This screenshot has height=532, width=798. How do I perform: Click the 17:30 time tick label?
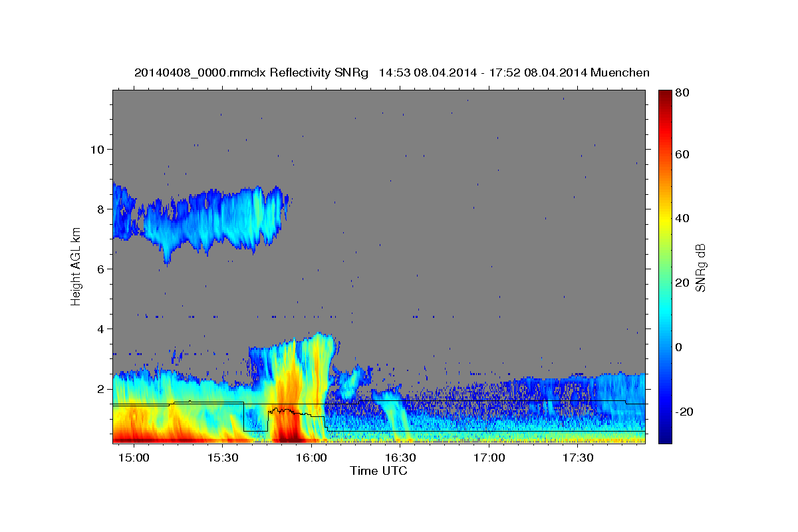coord(578,458)
